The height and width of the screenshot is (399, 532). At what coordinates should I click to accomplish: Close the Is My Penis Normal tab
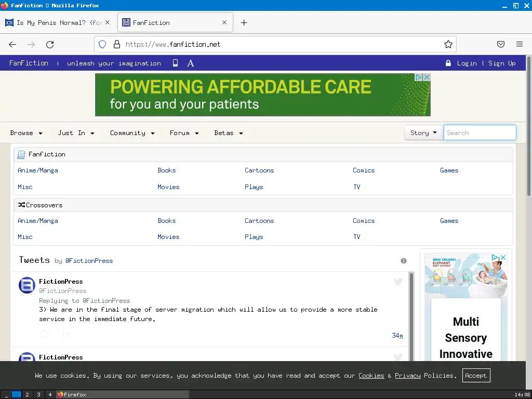pyautogui.click(x=107, y=23)
